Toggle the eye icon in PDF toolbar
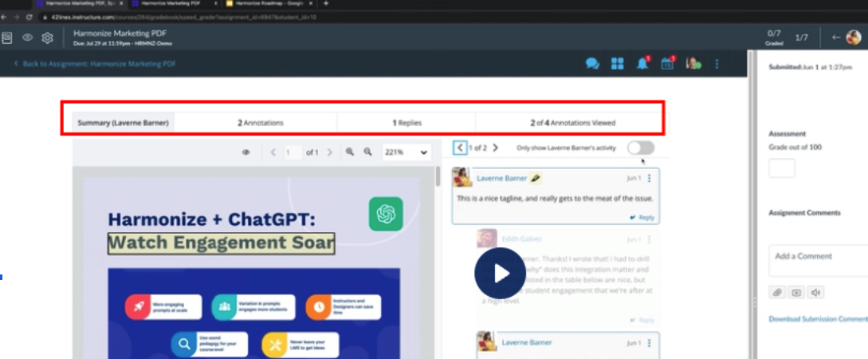 245,152
